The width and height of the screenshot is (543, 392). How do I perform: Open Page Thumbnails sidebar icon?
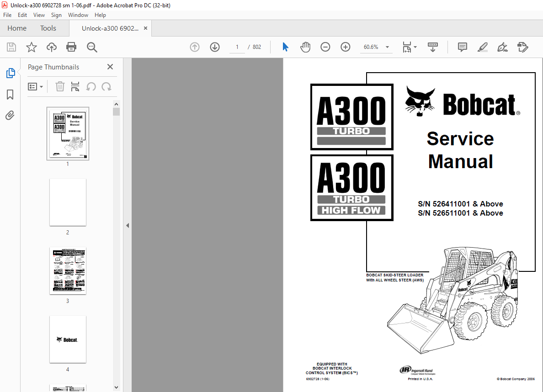(x=11, y=73)
